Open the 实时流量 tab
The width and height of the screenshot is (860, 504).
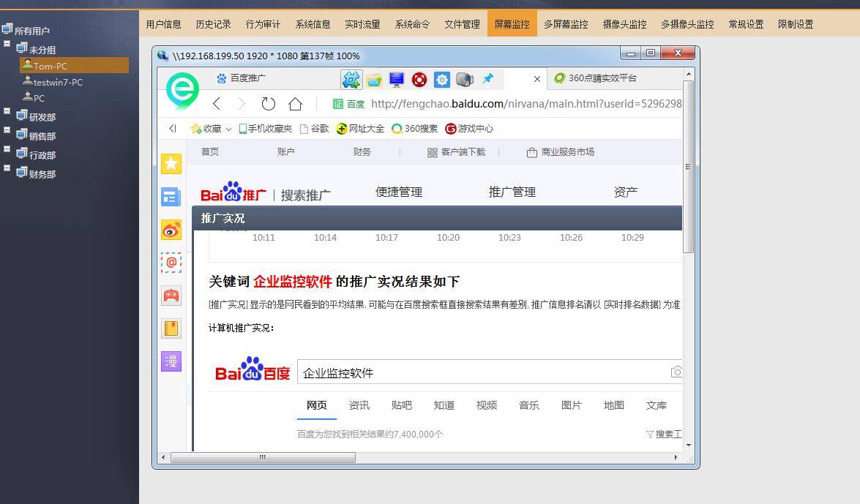tap(362, 24)
